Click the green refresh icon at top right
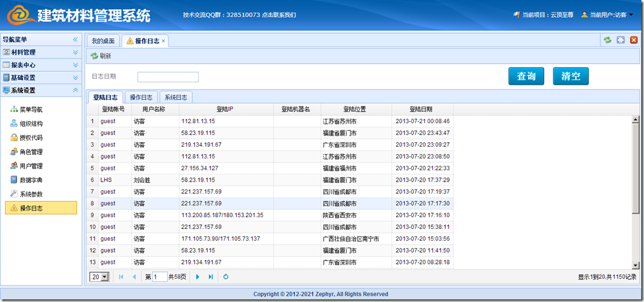The image size is (644, 302). click(x=607, y=40)
